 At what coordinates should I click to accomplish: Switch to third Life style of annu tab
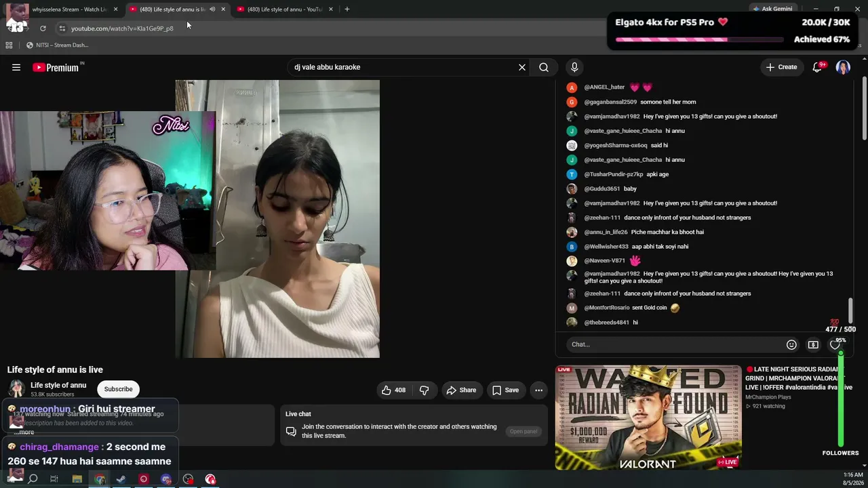[284, 9]
